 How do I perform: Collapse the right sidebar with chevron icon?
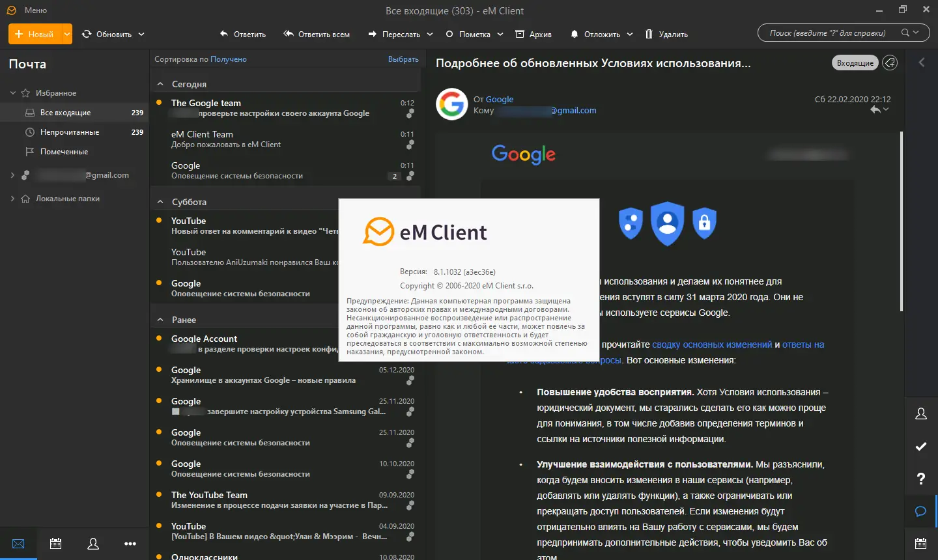coord(922,63)
